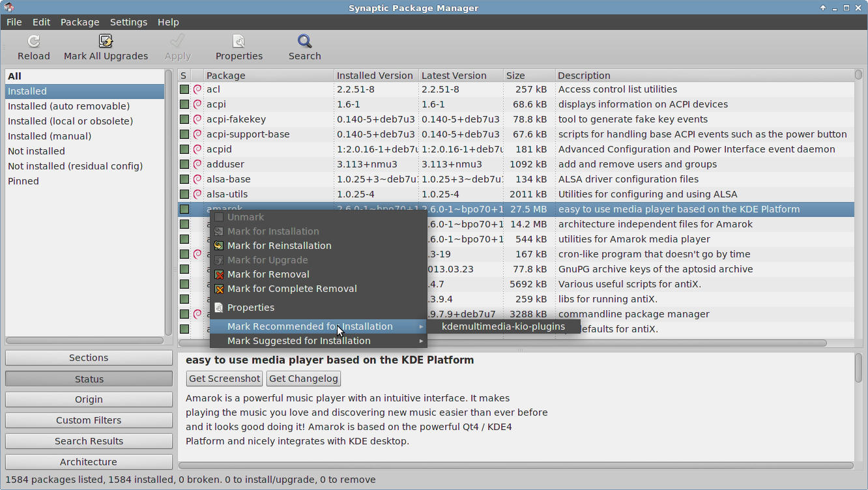Select Installed (auto removable) filter

point(85,106)
